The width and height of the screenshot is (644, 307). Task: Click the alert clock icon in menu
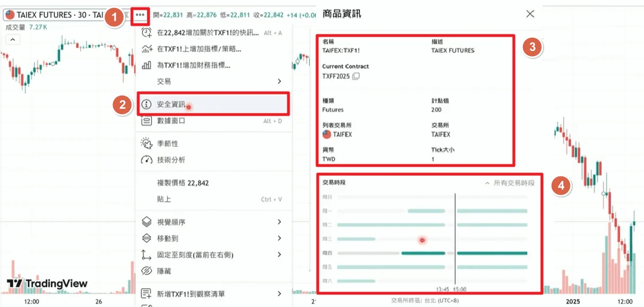pos(147,33)
